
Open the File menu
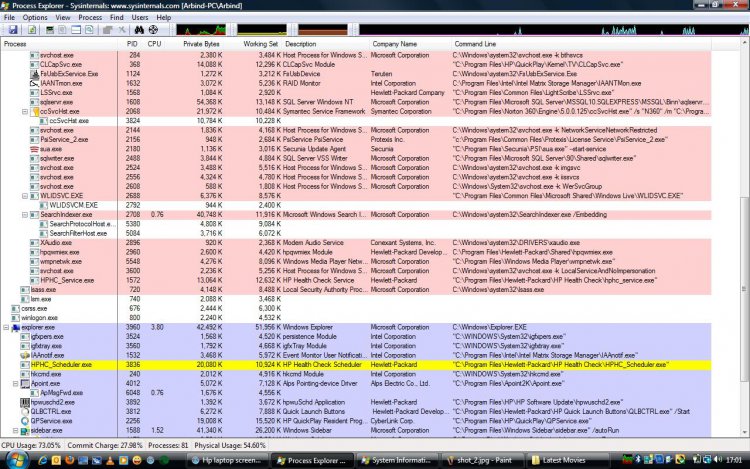click(x=9, y=17)
